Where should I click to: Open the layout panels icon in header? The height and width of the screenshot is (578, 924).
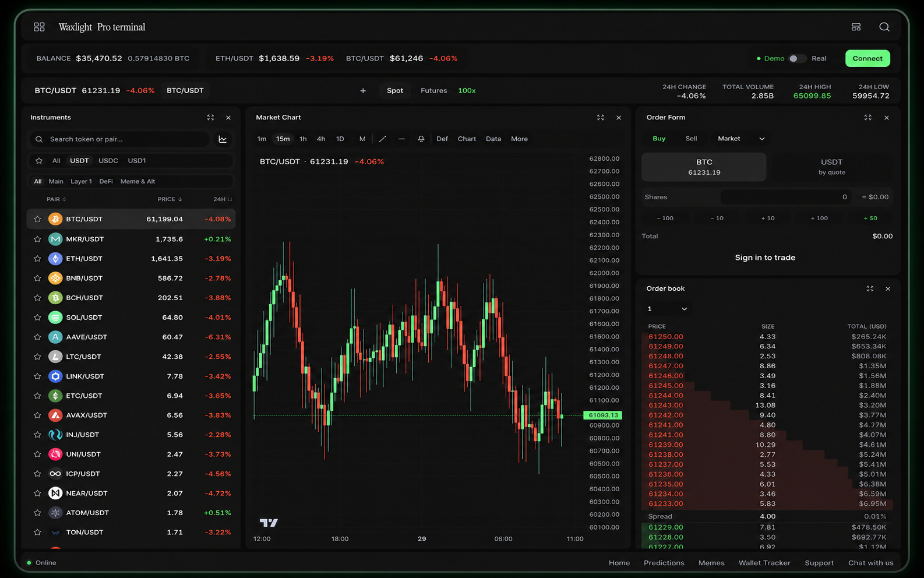(x=856, y=27)
